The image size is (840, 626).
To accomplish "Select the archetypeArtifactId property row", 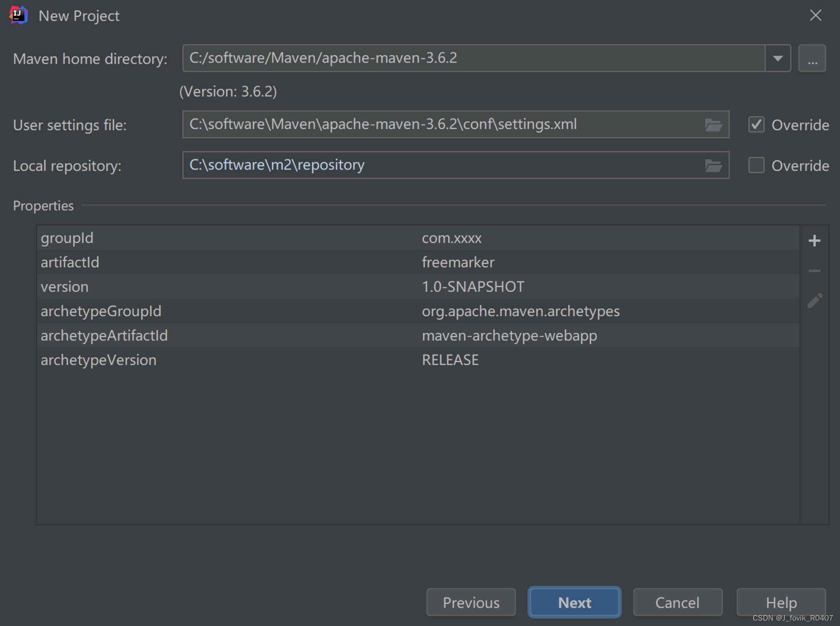I will click(x=418, y=335).
